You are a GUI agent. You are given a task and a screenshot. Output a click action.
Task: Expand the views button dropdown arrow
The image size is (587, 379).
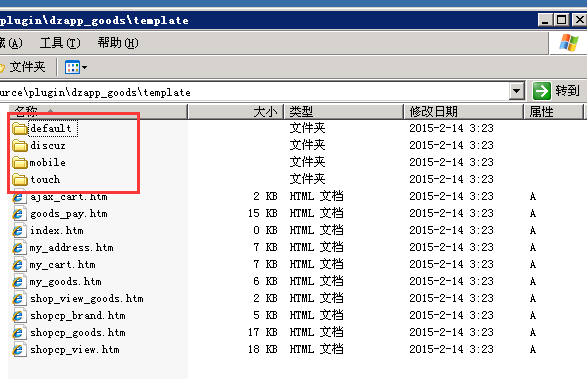click(85, 67)
